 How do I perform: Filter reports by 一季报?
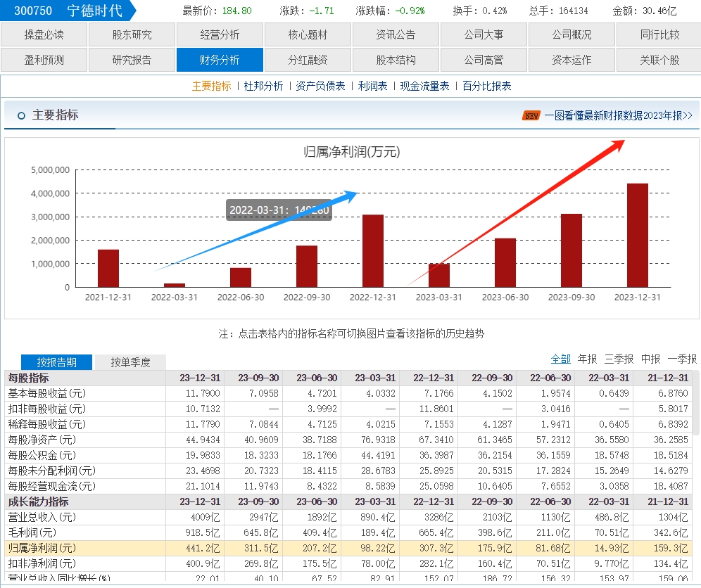point(682,359)
